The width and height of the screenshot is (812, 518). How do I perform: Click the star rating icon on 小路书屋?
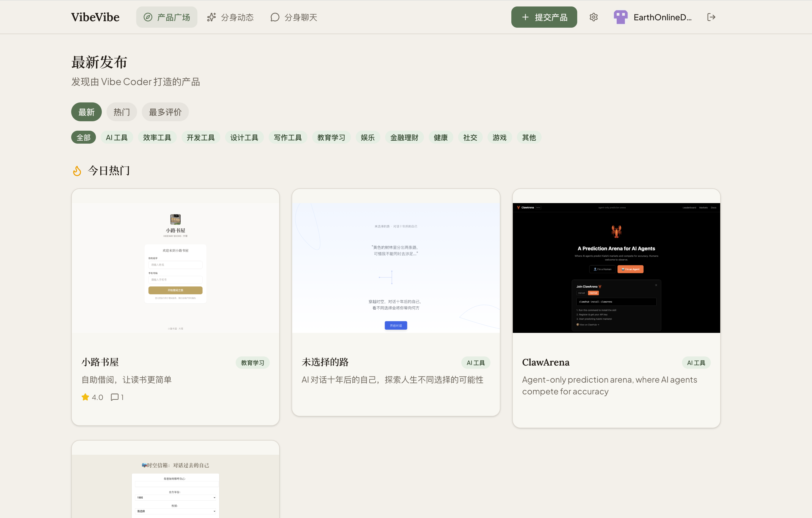[x=85, y=397]
